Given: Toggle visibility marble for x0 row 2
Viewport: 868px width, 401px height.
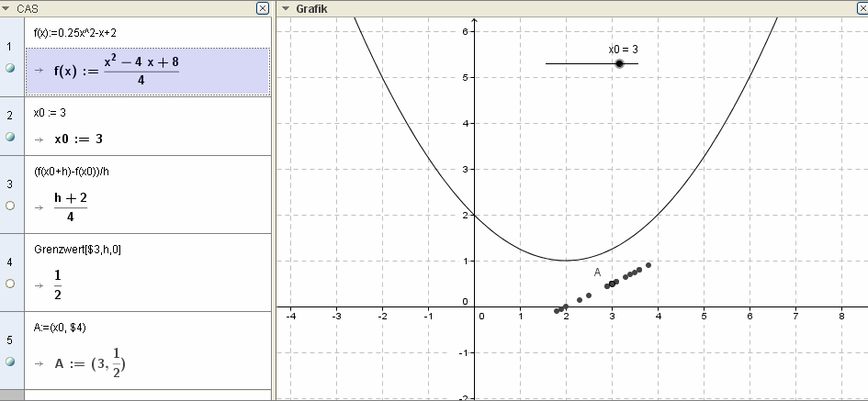Looking at the screenshot, I should tap(9, 136).
